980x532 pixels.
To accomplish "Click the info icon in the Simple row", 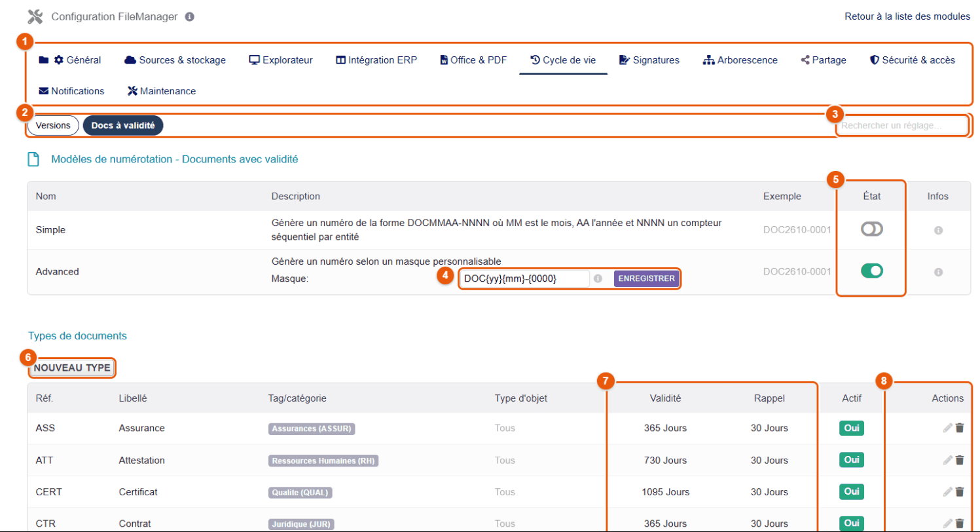I will tap(937, 231).
